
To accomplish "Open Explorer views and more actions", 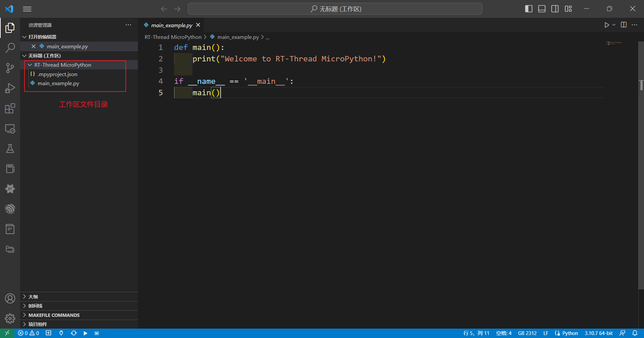I will pos(128,25).
